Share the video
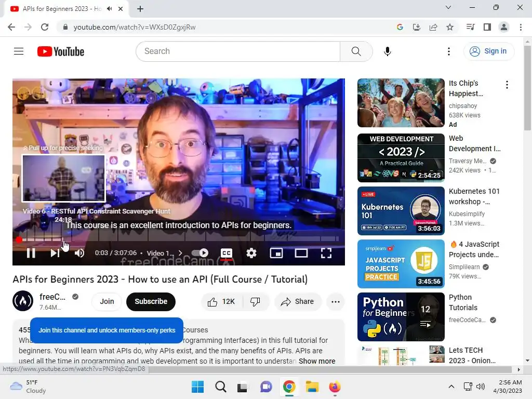This screenshot has width=532, height=399. pyautogui.click(x=298, y=302)
